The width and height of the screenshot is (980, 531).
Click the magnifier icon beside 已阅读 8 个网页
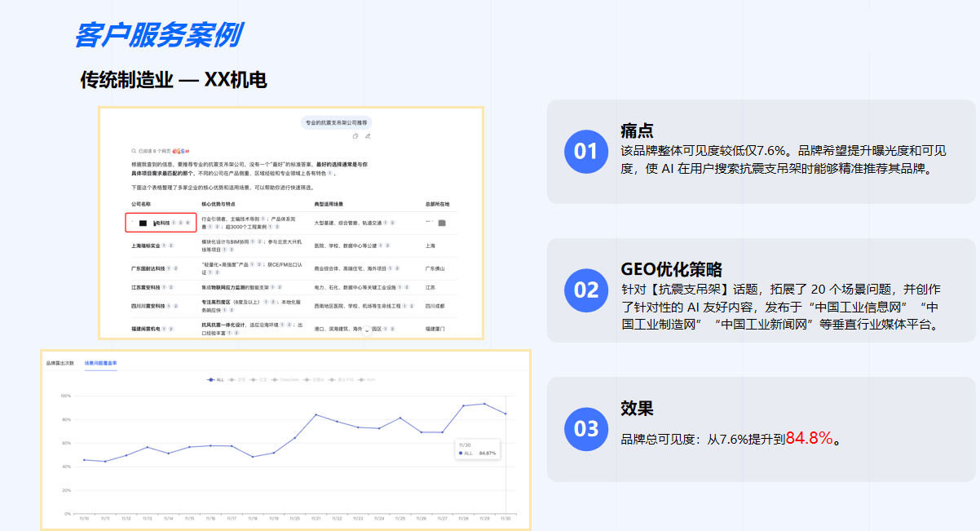click(x=134, y=151)
